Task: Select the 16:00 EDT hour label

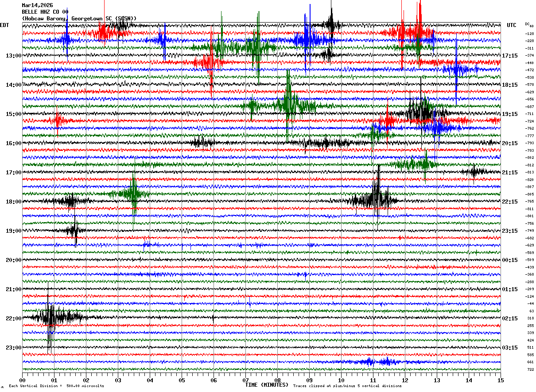Action: [x=14, y=143]
